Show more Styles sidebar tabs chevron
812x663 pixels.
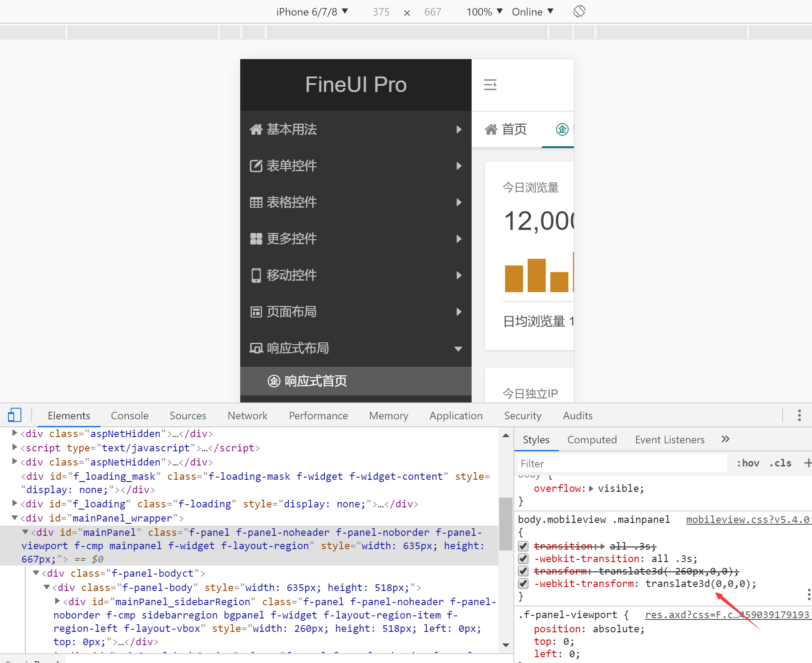click(x=725, y=439)
